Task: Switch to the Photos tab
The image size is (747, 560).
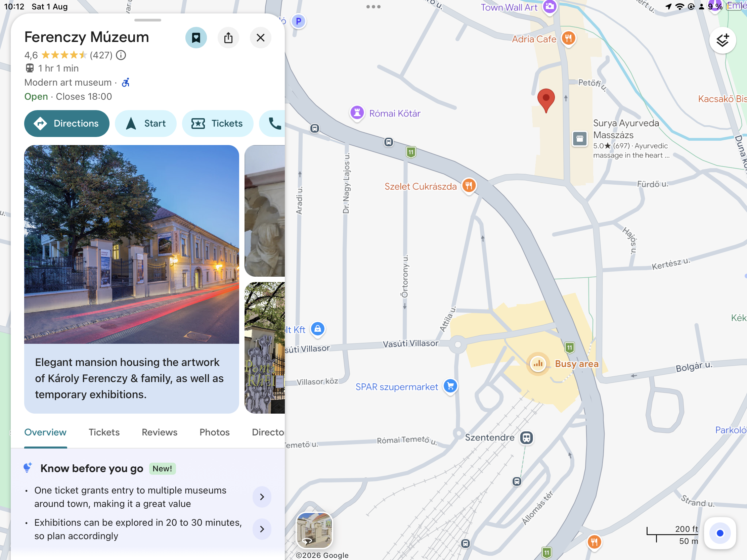Action: click(214, 432)
